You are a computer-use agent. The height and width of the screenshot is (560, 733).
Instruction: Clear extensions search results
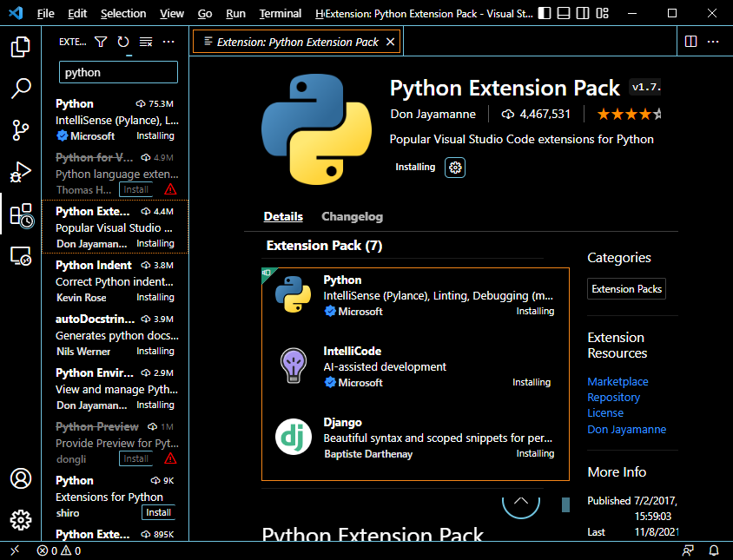146,42
